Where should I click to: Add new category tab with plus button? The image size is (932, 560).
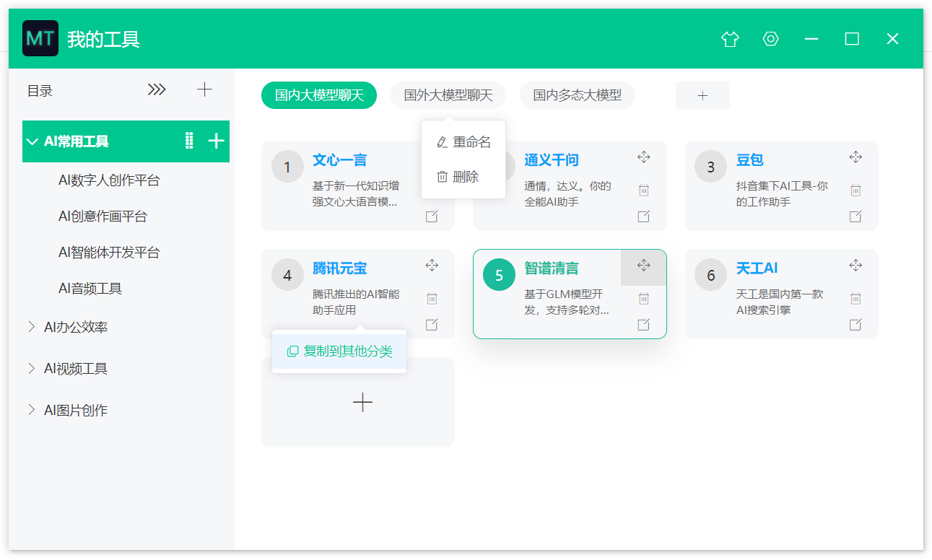pos(702,95)
